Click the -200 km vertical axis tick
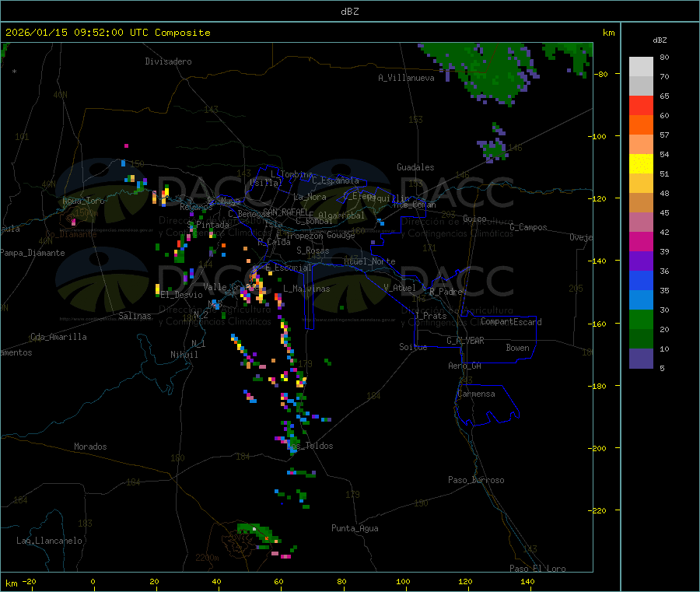Screen dimensions: 700x592 pyautogui.click(x=597, y=448)
